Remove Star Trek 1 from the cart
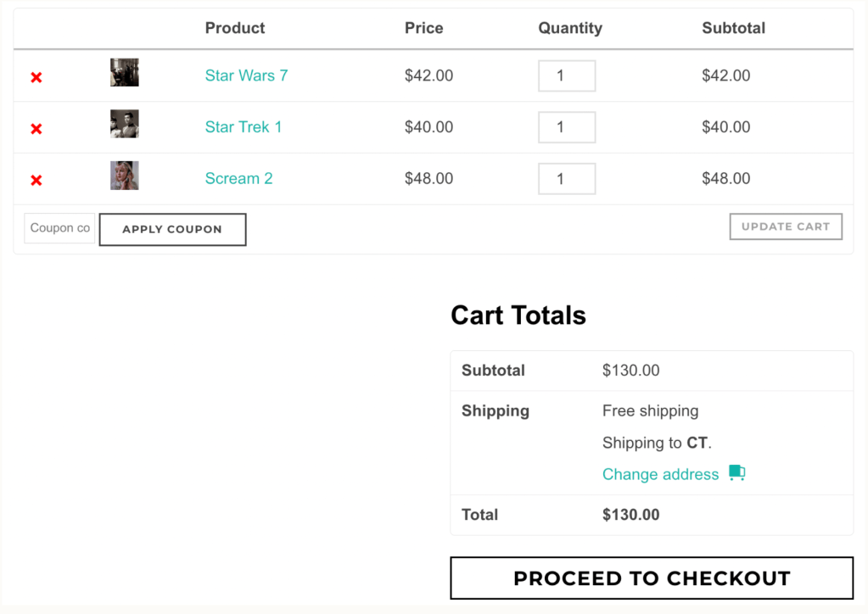This screenshot has height=614, width=868. 36,129
